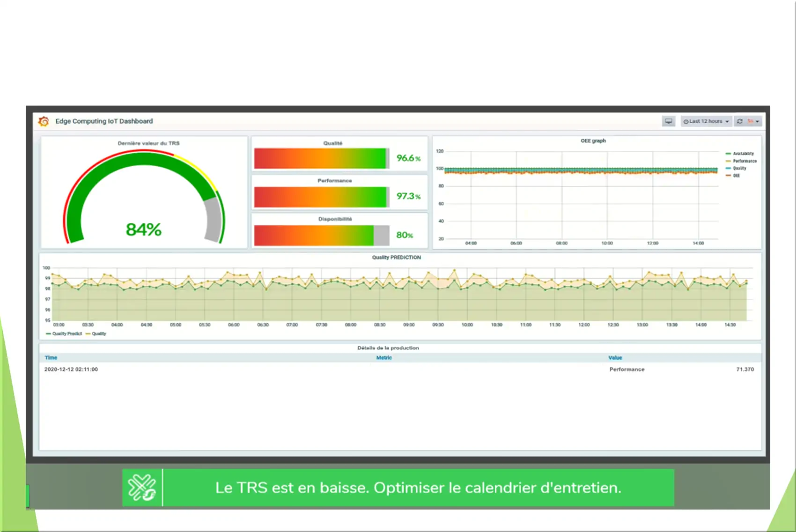
Task: Open the OEE graph panel title menu
Action: (x=593, y=140)
